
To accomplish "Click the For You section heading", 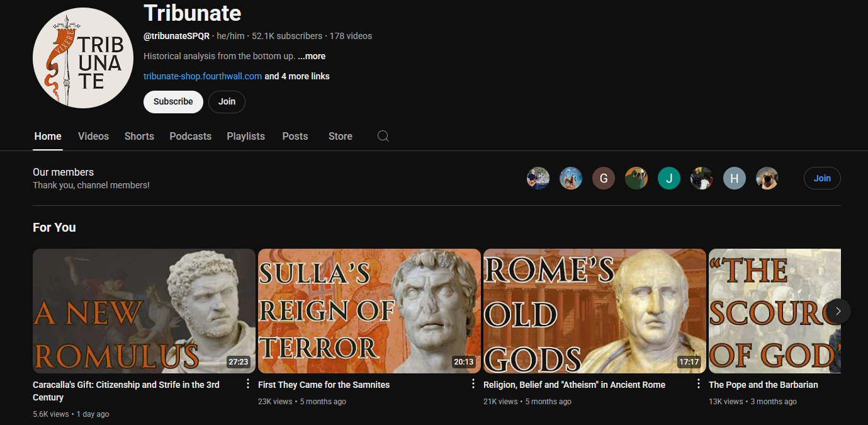I will coord(54,228).
